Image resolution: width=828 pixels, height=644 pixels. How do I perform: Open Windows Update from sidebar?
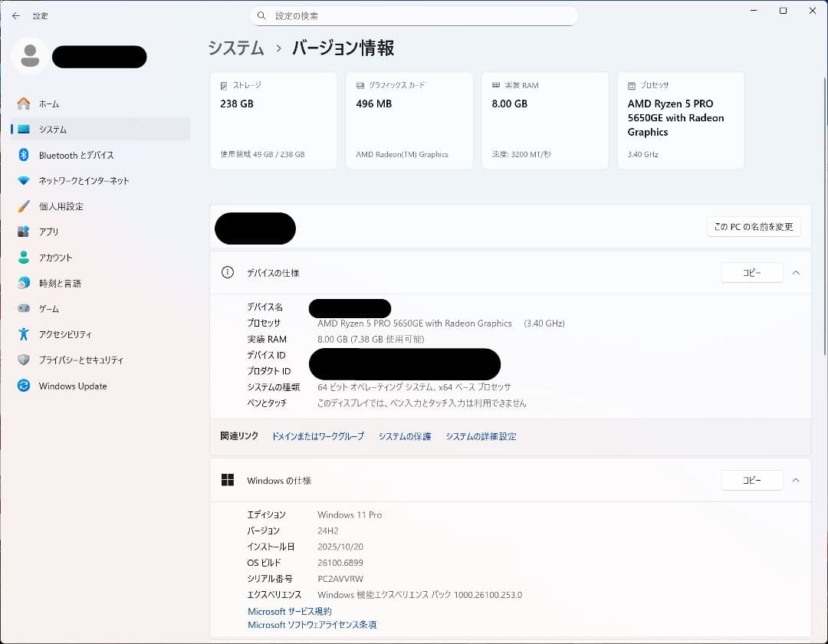(72, 386)
